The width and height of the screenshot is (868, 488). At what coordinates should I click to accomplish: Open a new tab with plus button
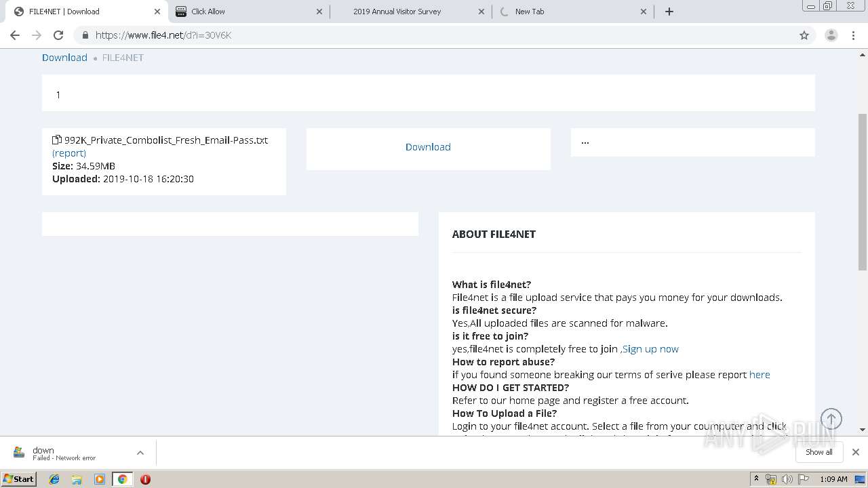click(x=669, y=12)
